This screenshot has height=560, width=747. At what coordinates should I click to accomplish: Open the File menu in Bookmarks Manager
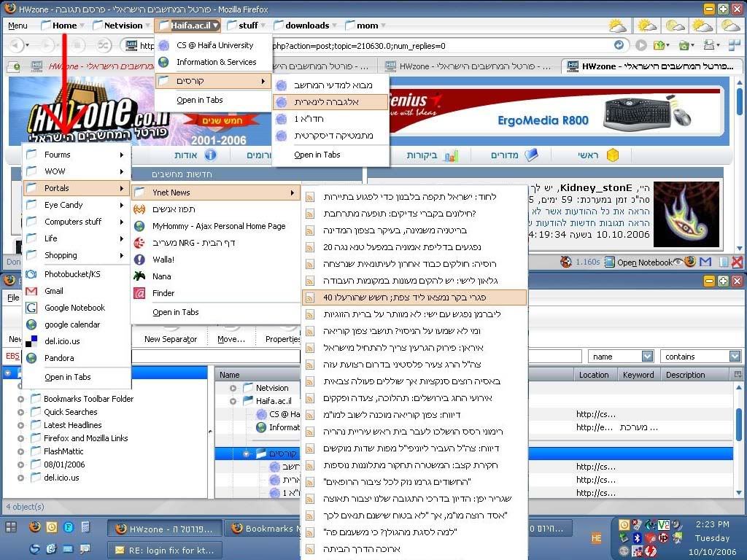click(13, 297)
